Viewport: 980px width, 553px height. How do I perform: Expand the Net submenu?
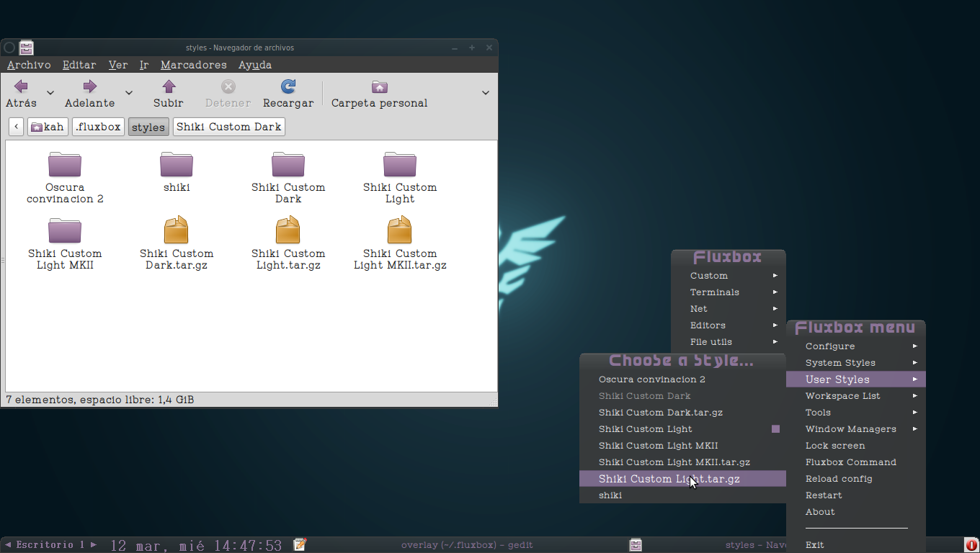click(728, 309)
